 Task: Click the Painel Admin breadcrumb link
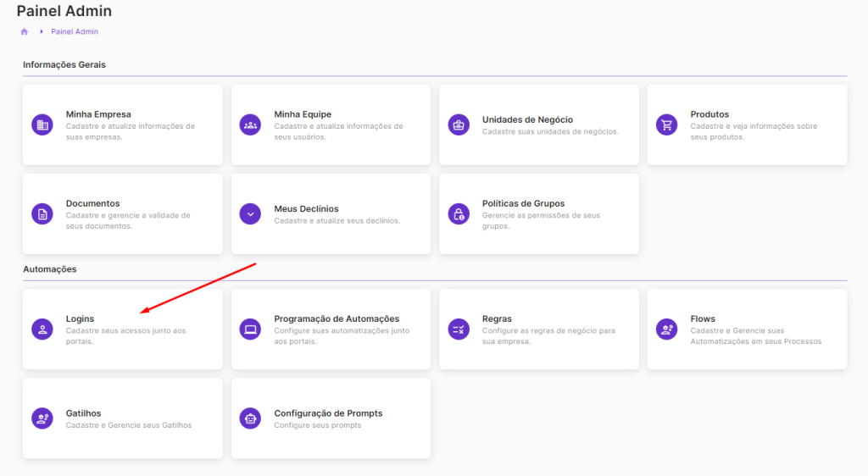click(x=75, y=31)
